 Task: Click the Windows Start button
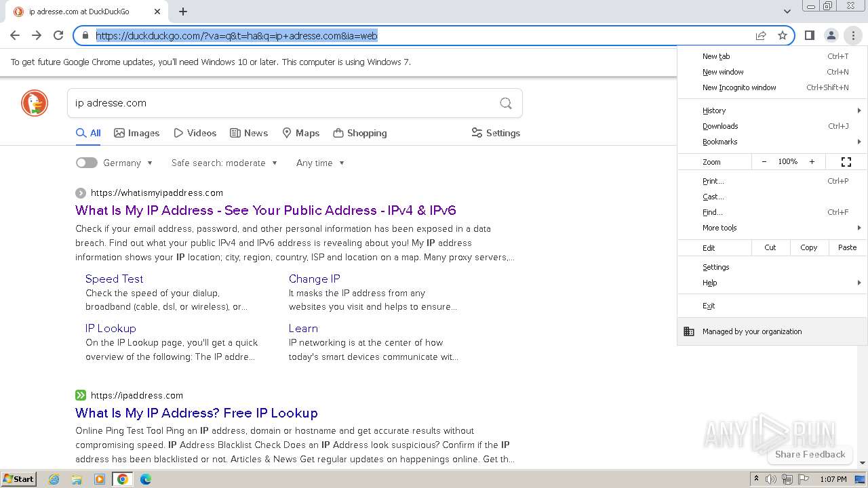coord(19,479)
